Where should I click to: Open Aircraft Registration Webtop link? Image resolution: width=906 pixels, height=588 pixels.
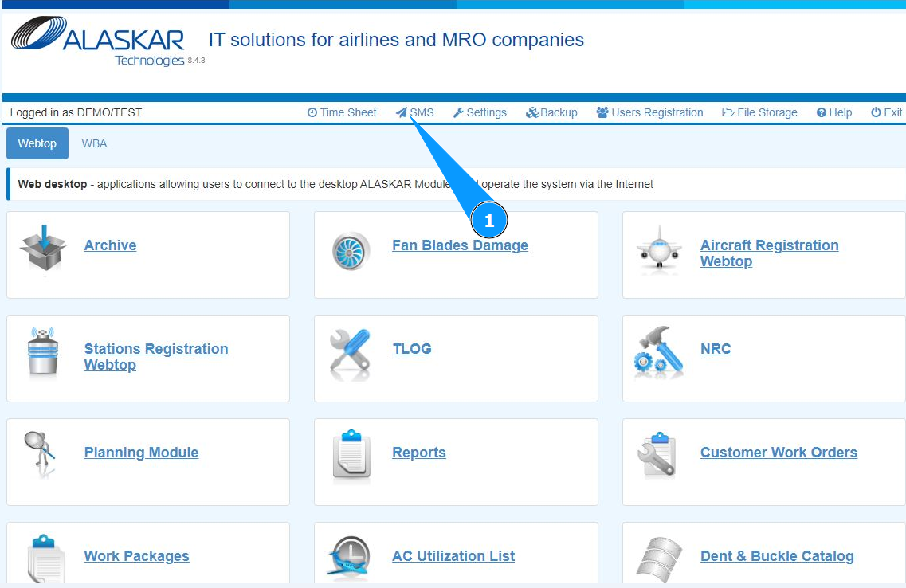click(769, 253)
